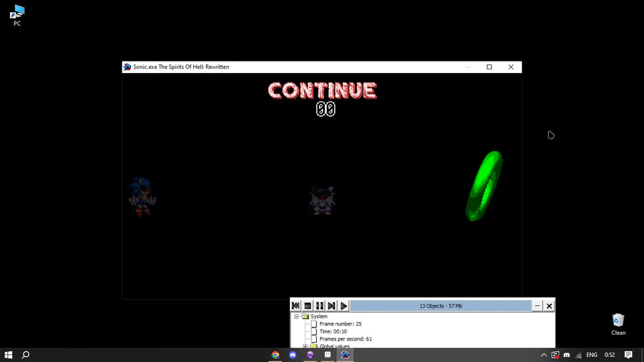Open Discord from the taskbar

pyautogui.click(x=293, y=355)
